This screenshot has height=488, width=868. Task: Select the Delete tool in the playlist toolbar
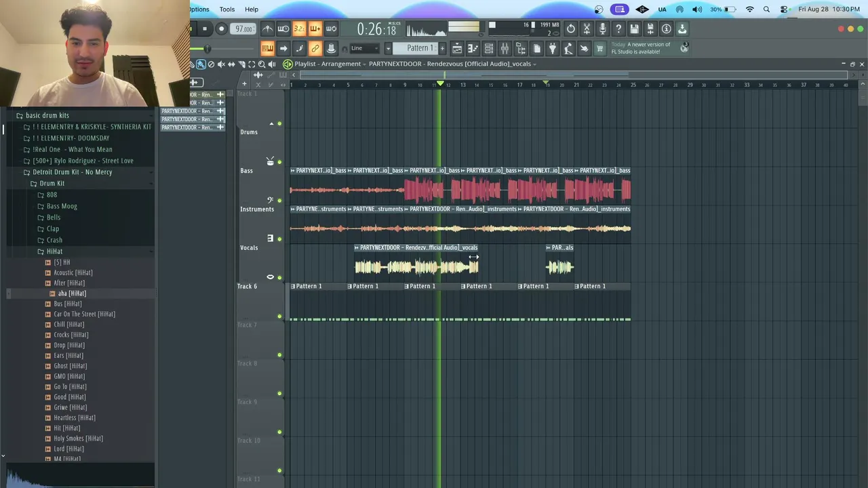tap(211, 64)
